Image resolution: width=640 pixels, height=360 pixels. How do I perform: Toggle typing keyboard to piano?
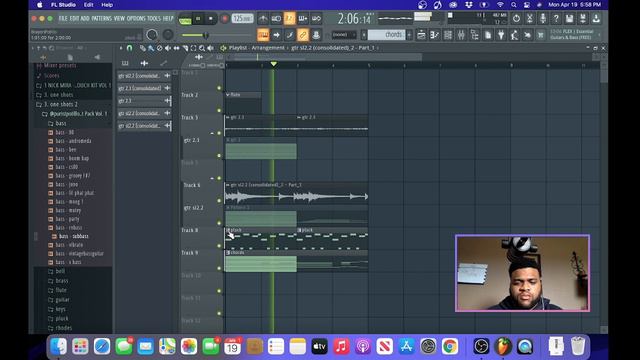(x=263, y=35)
